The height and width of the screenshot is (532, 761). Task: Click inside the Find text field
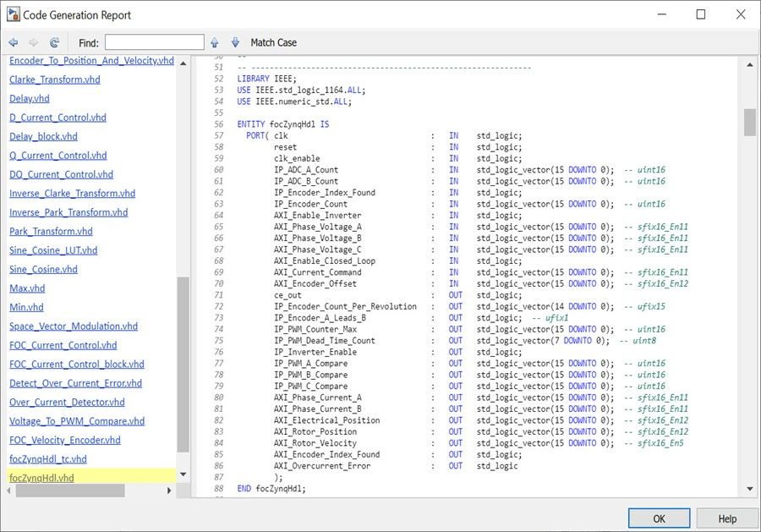[154, 42]
